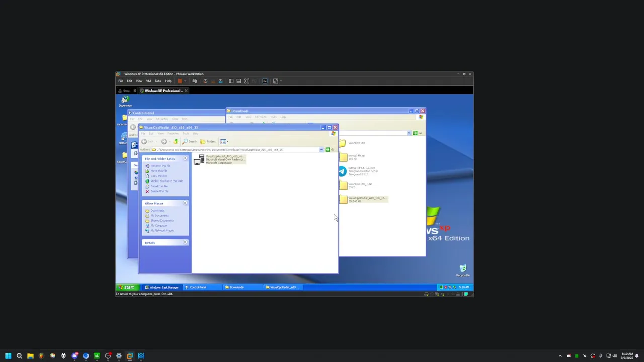This screenshot has height=362, width=644.
Task: Take a snapshot of the VM
Action: (205, 81)
